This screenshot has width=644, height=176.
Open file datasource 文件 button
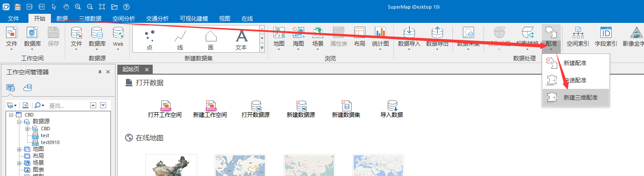point(76,38)
